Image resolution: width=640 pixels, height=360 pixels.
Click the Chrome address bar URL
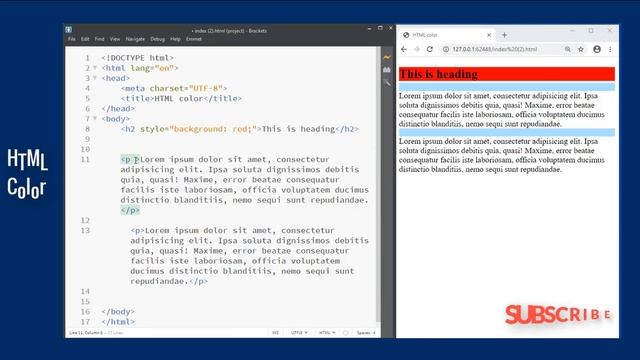(x=495, y=49)
